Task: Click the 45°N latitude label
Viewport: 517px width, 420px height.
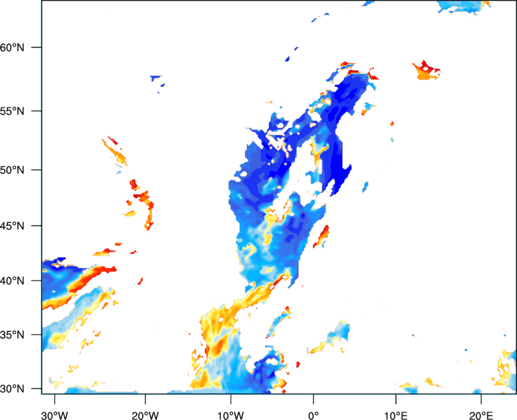Action: point(12,226)
